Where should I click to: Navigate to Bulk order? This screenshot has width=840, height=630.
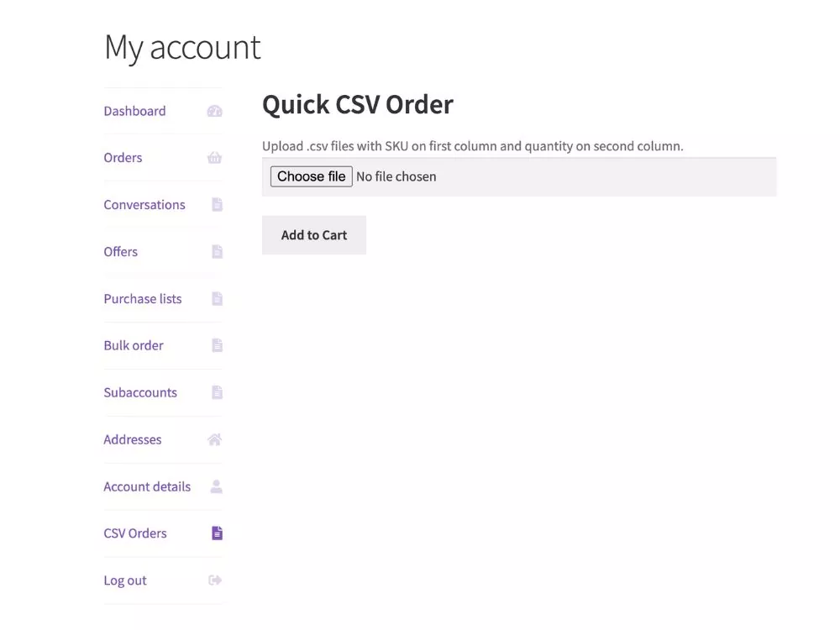click(134, 345)
